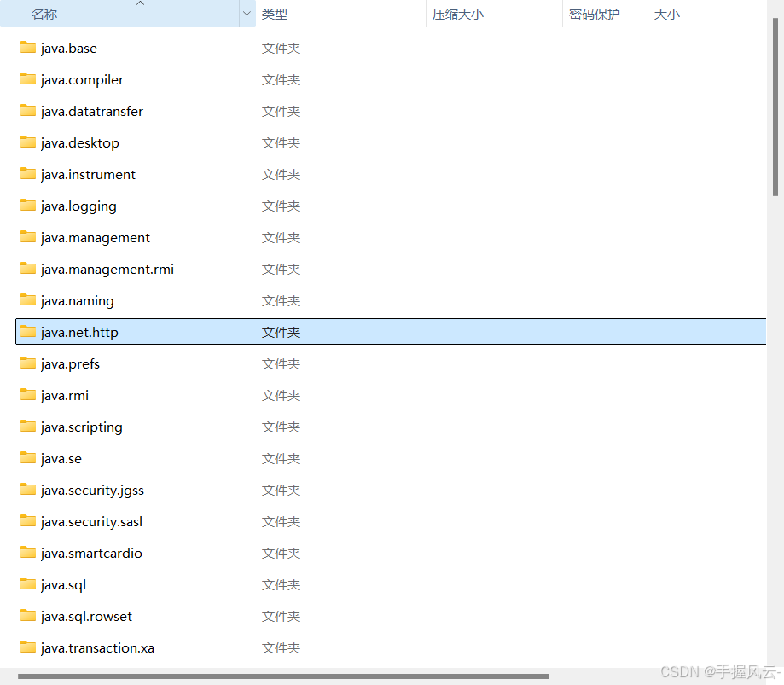
Task: Click the java.sql.rowset folder icon
Action: click(x=28, y=616)
